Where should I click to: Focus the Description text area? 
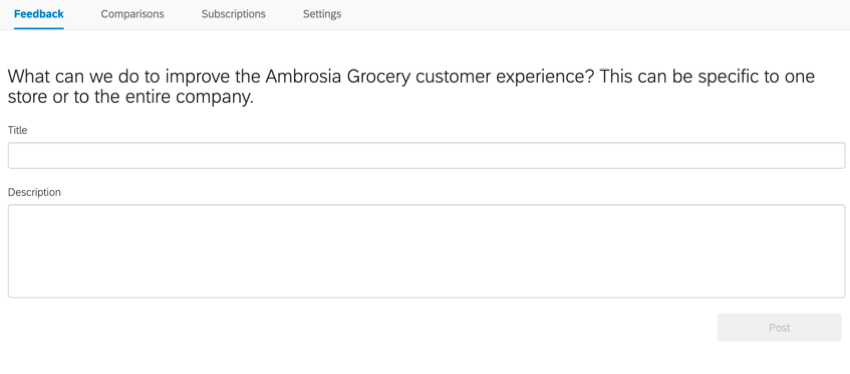[x=427, y=251]
